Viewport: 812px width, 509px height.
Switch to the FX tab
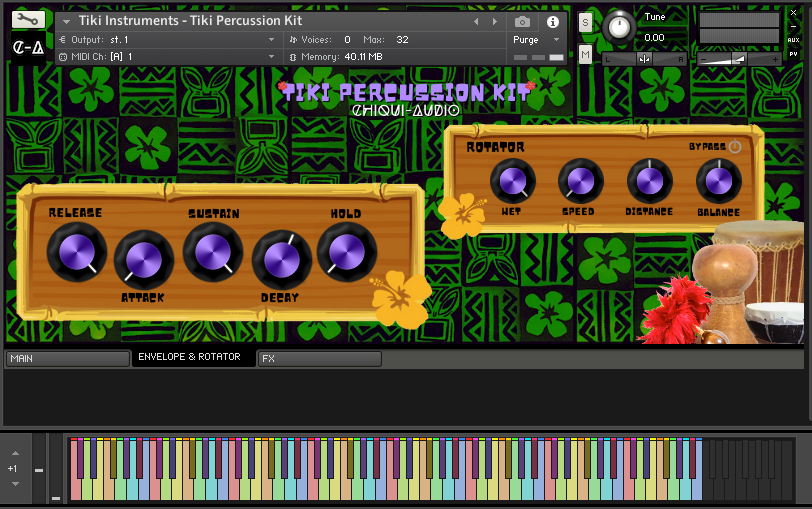point(319,359)
